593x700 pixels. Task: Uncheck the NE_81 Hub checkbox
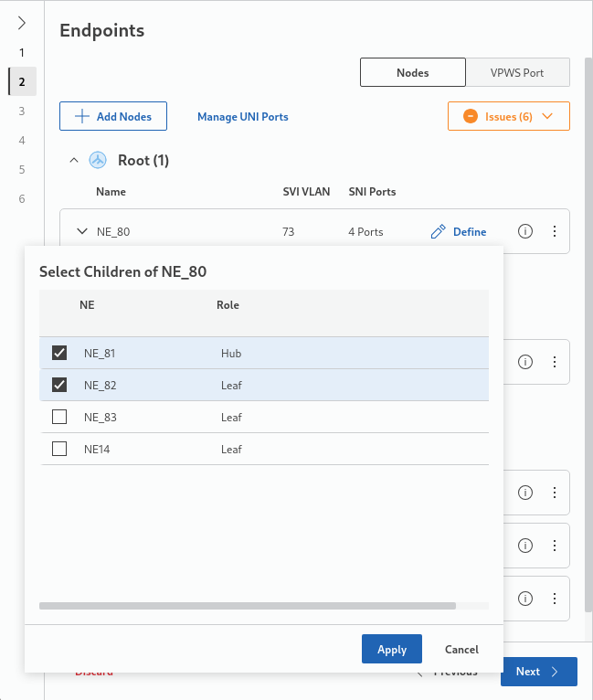(59, 353)
